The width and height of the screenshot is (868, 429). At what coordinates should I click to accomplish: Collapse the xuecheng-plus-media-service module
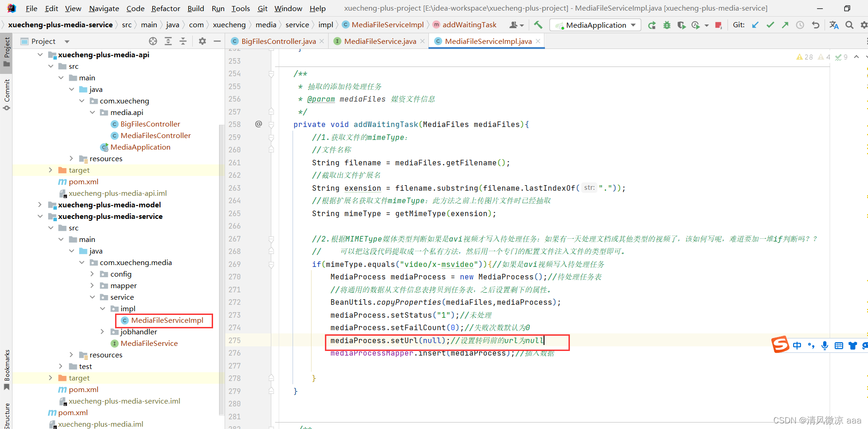tap(40, 216)
